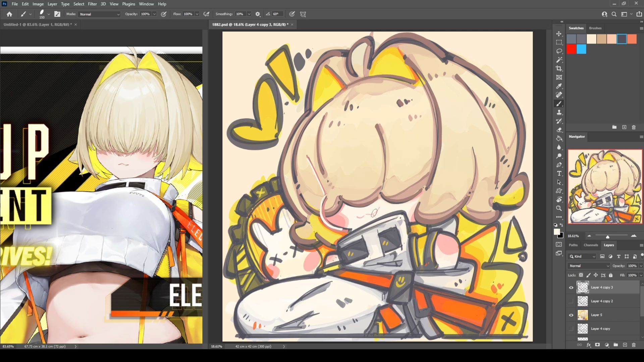The height and width of the screenshot is (362, 644).
Task: Pick the light blue swatch
Action: pos(582,49)
